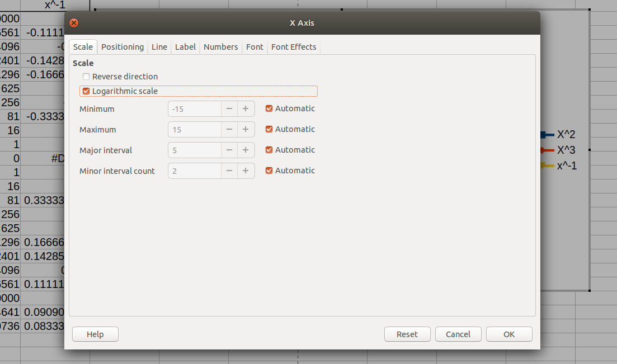Decrease the Minor interval count
The height and width of the screenshot is (364, 617).
pos(229,171)
